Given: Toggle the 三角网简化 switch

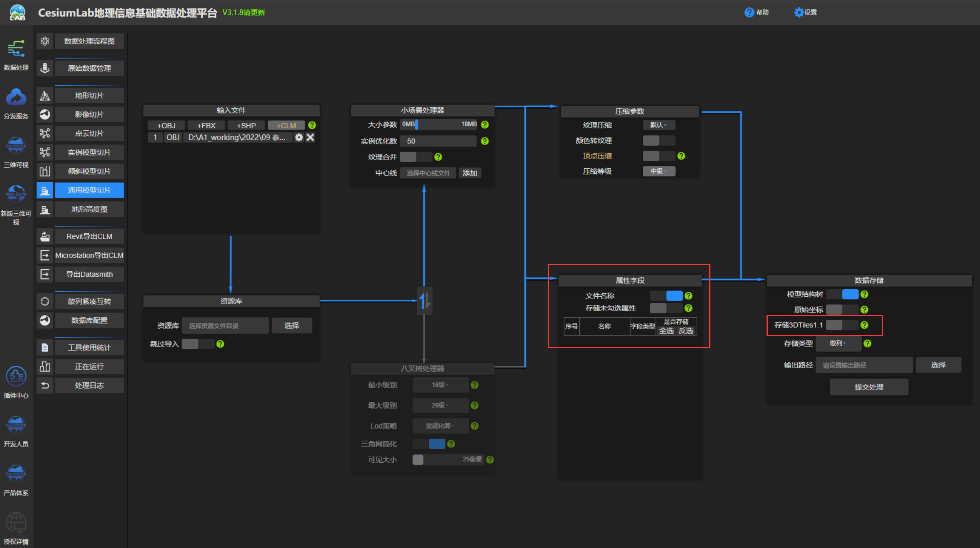Looking at the screenshot, I should [x=429, y=443].
